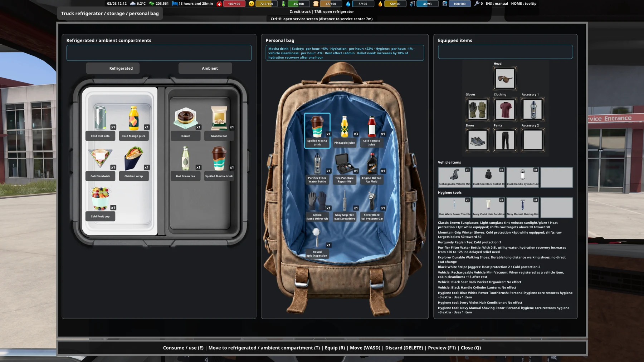Screen dimensions: 644x362
Task: Select the Purifier Filter Water Bottle in bag
Action: (x=317, y=168)
